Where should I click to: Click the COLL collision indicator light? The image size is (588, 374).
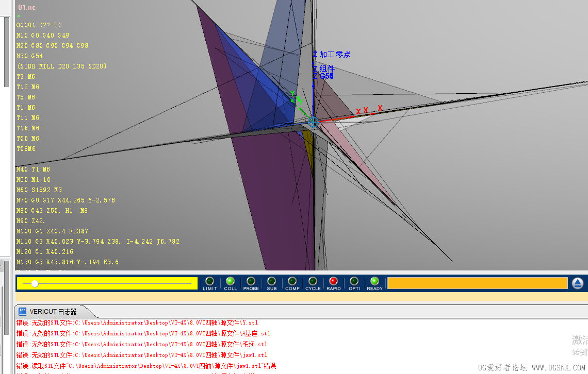coord(231,282)
